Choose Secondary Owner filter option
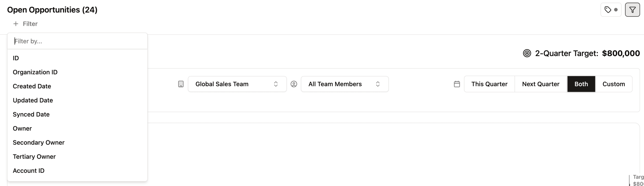Viewport: 644px width, 186px height. pos(39,143)
